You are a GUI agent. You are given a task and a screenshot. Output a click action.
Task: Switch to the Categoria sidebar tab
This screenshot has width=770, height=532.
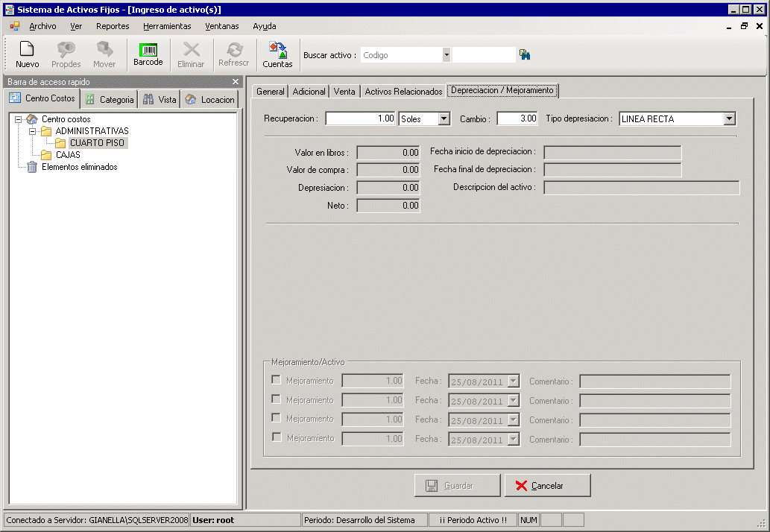tap(110, 100)
